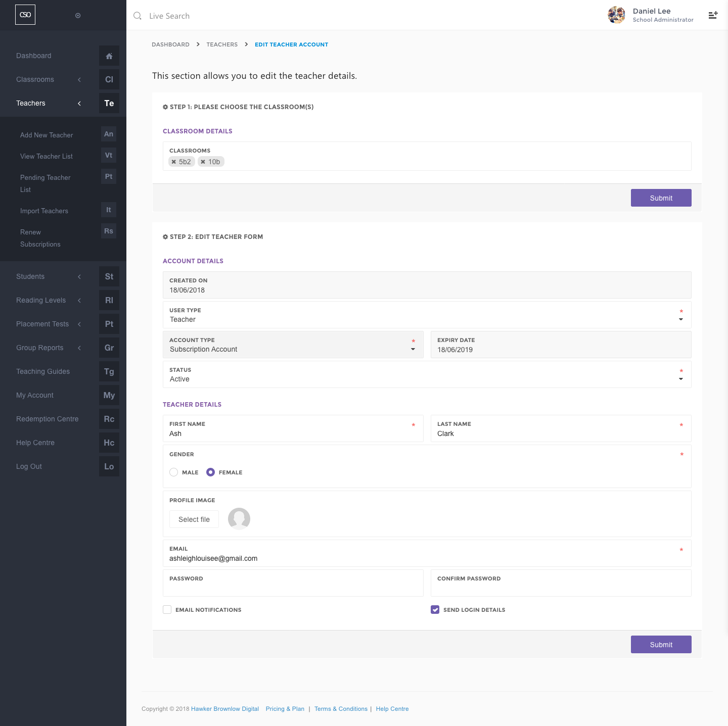Enable the Email Notifications checkbox

point(167,610)
